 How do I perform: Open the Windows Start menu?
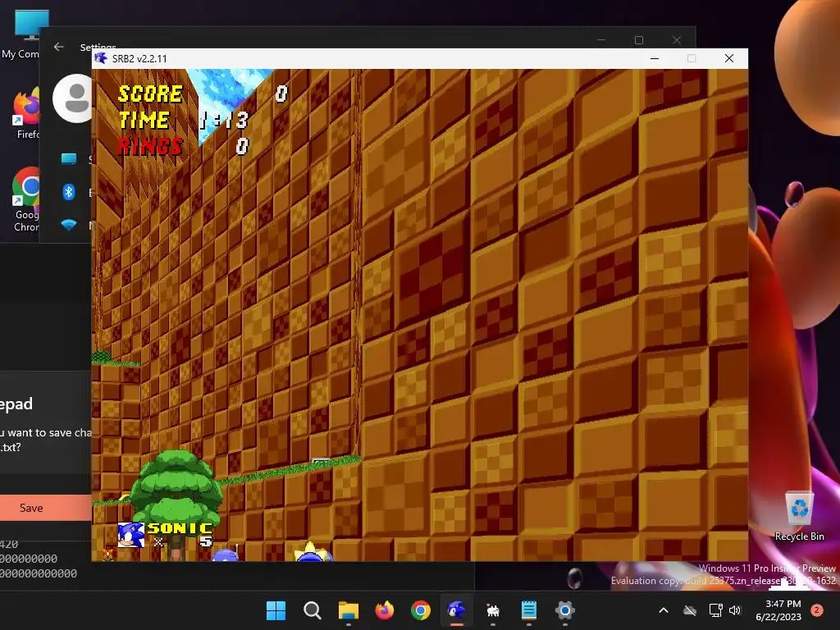click(276, 609)
